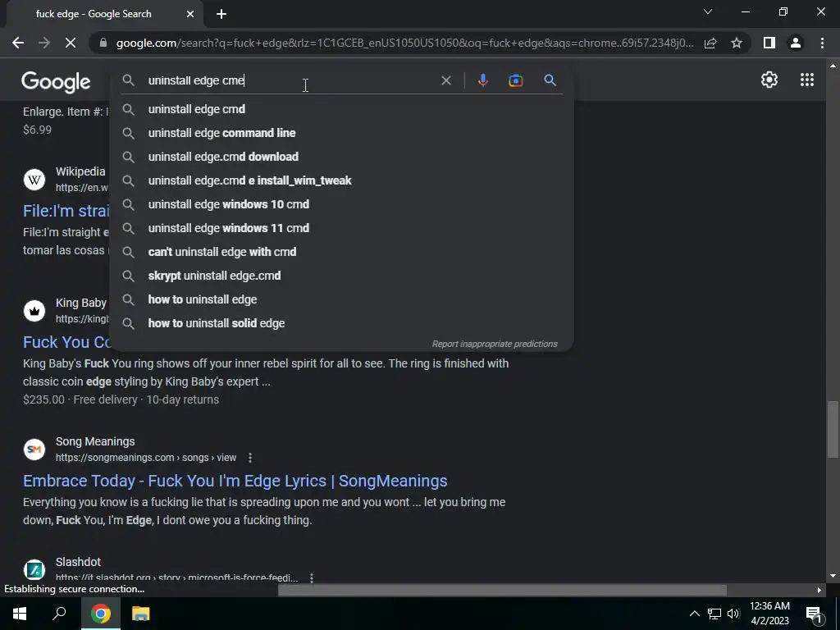Click 'Report inappropriate predictions'

tap(495, 344)
